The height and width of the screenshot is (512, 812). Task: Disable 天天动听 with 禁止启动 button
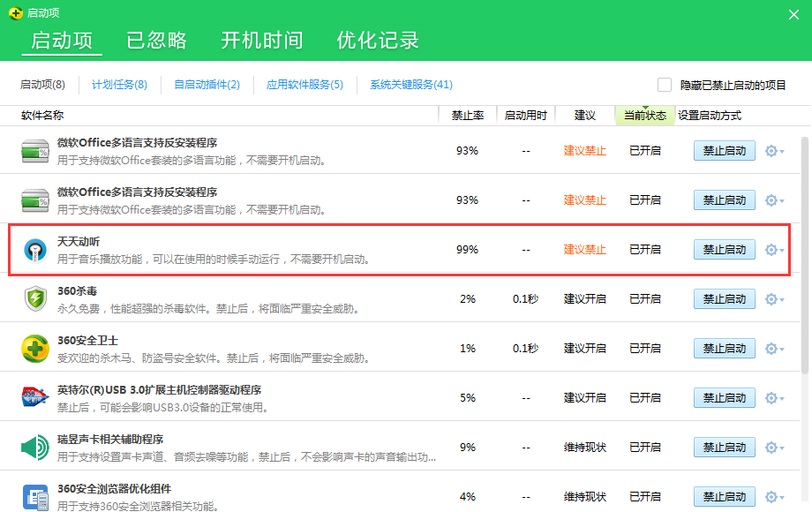tap(724, 249)
